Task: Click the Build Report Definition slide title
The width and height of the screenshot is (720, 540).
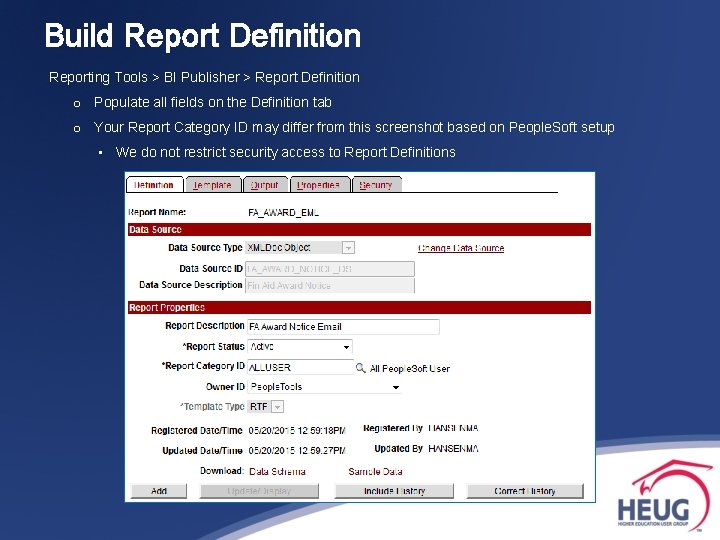Action: (x=202, y=36)
